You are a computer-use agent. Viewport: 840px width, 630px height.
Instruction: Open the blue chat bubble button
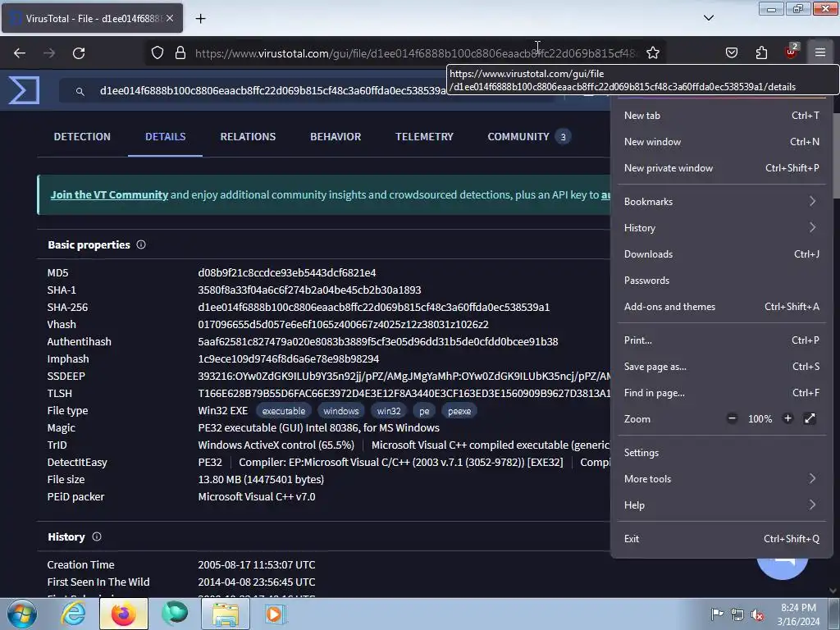[782, 568]
